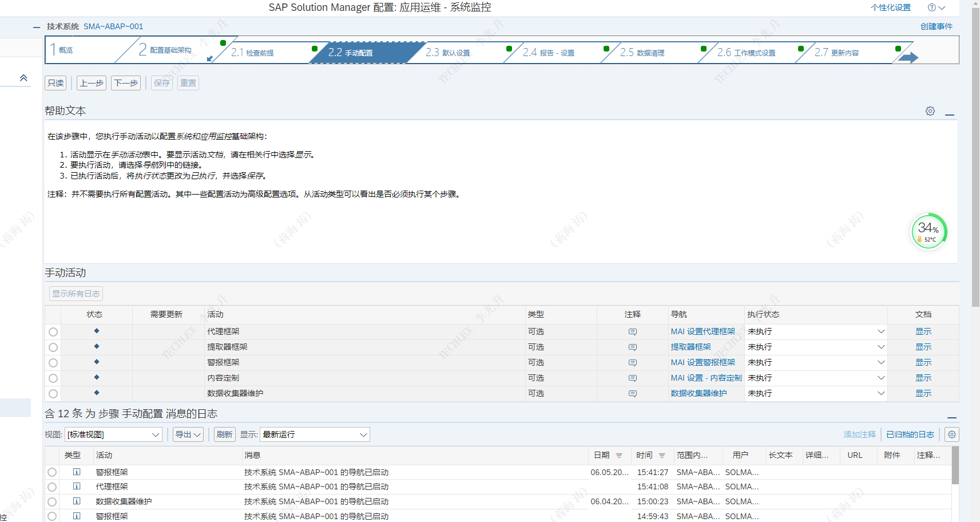Collapse log section with minimize dash
Viewport: 980px width, 522px height.
952,418
